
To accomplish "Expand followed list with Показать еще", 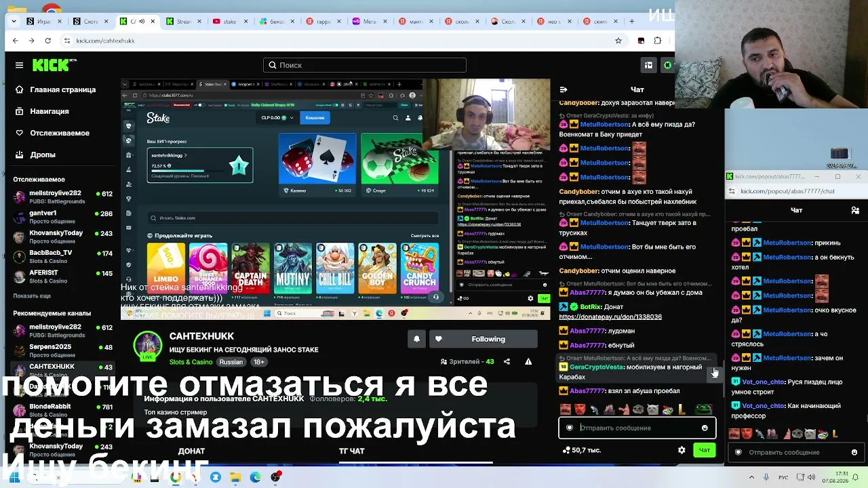I will pos(32,296).
